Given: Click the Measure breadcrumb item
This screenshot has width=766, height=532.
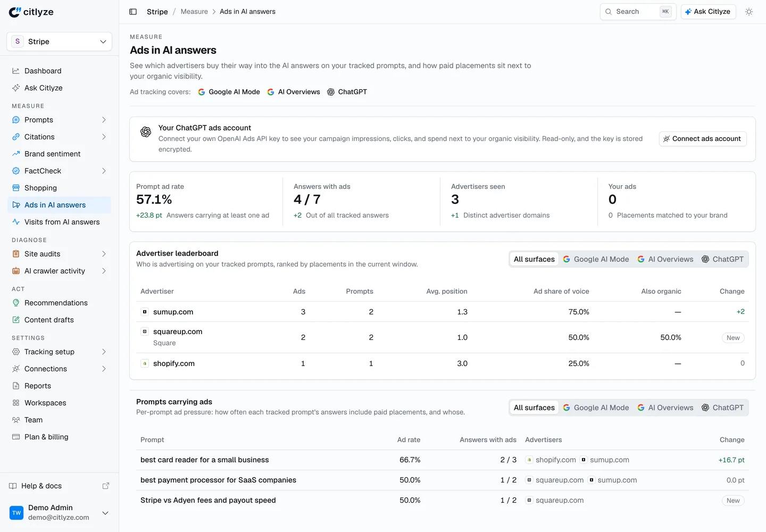Looking at the screenshot, I should pos(194,12).
